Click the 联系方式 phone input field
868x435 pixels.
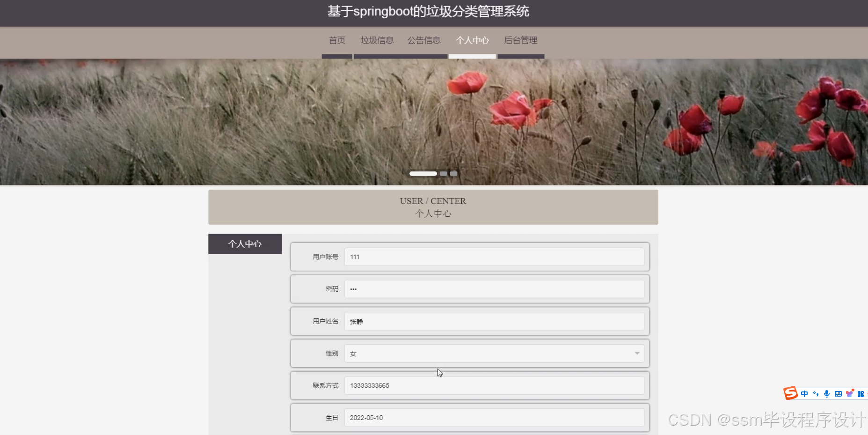[x=495, y=385]
